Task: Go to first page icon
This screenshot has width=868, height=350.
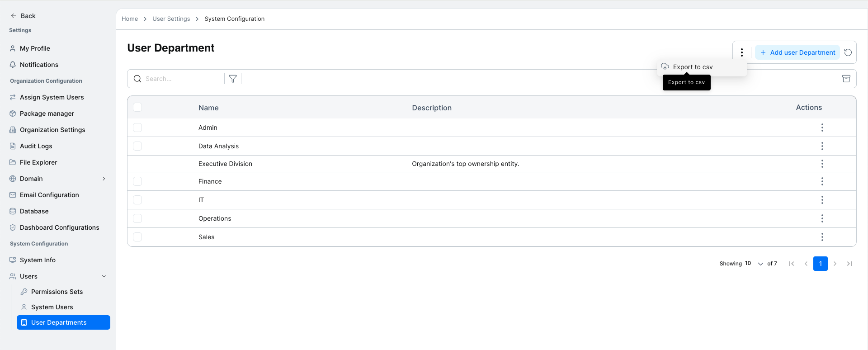Action: pyautogui.click(x=792, y=264)
